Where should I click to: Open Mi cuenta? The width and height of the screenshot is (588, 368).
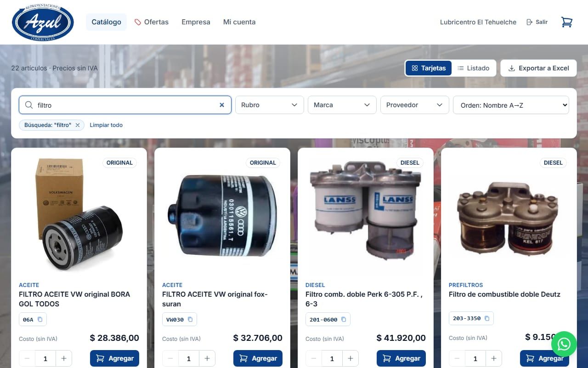tap(239, 22)
